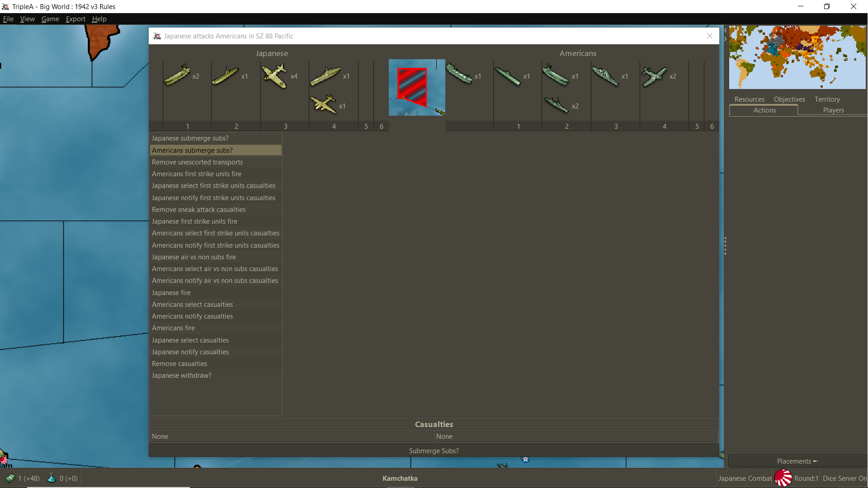Click the battle dialog title icon

[x=157, y=36]
